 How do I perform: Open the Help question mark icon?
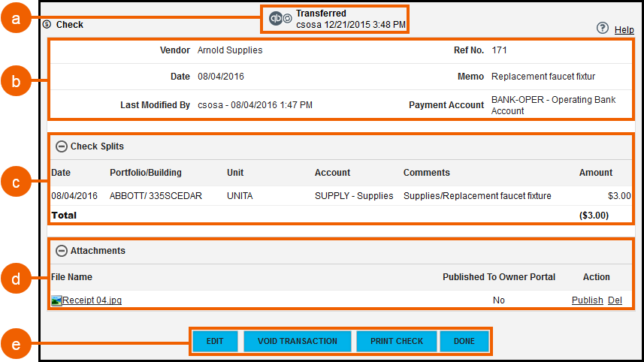pos(603,29)
